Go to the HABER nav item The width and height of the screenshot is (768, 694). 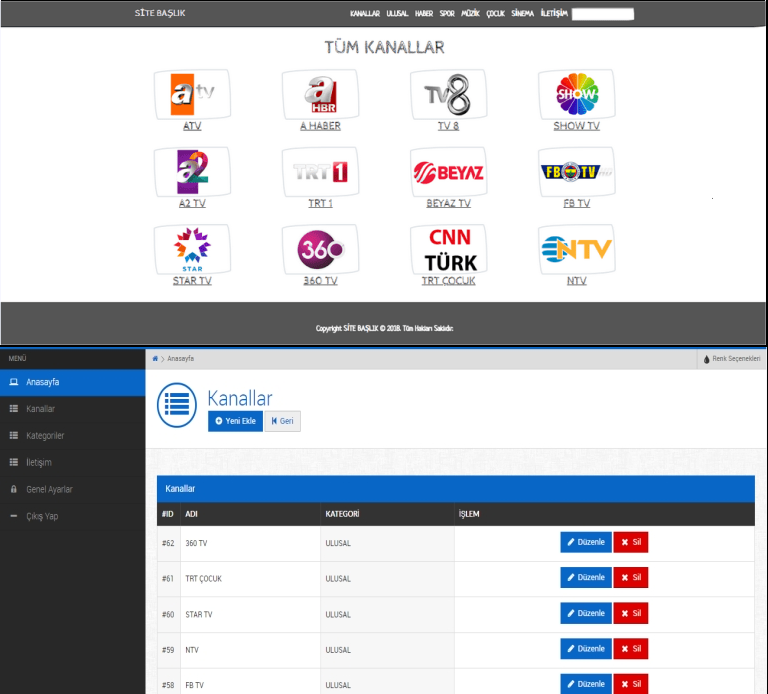(x=424, y=14)
